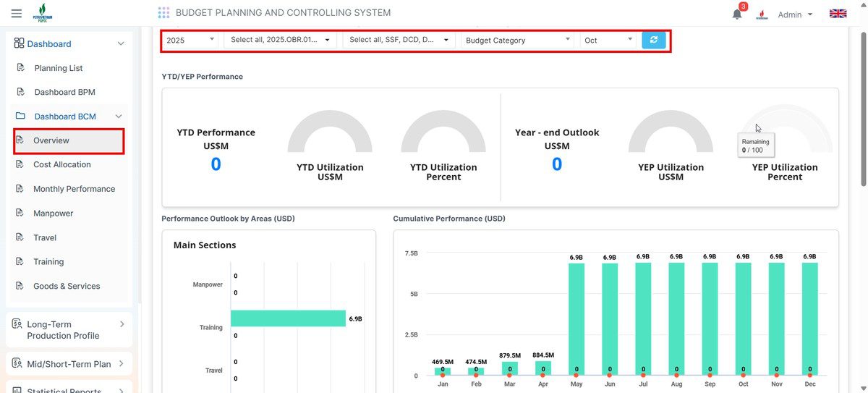Open the Training page
868x393 pixels.
pos(48,261)
